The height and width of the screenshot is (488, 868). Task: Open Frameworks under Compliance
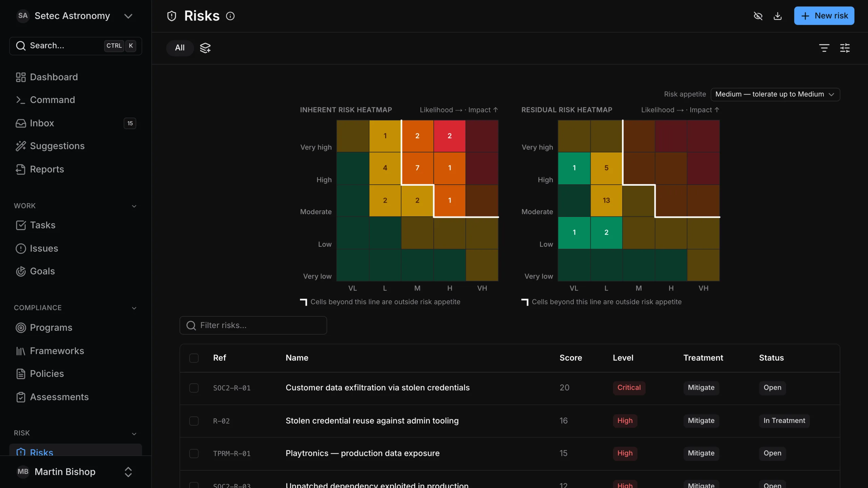[75, 351]
